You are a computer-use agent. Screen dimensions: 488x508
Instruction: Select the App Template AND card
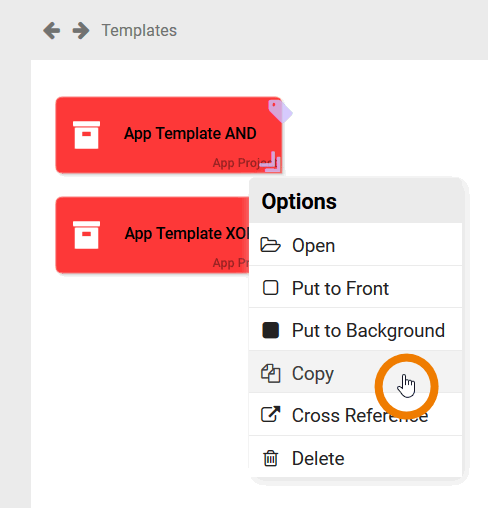point(169,135)
